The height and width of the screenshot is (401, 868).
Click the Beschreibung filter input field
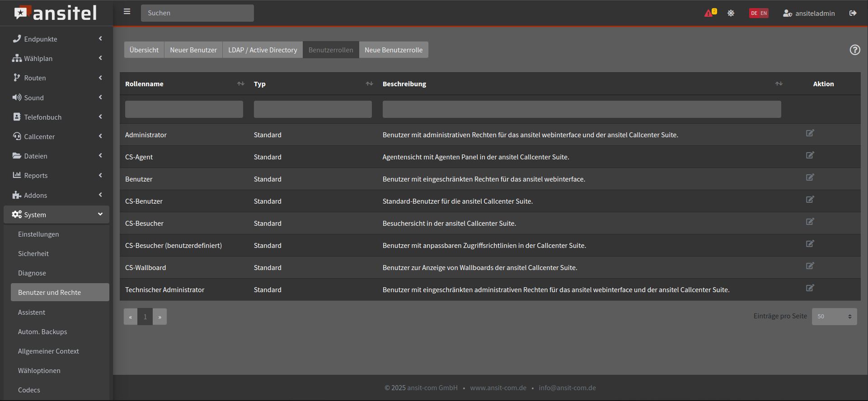582,109
